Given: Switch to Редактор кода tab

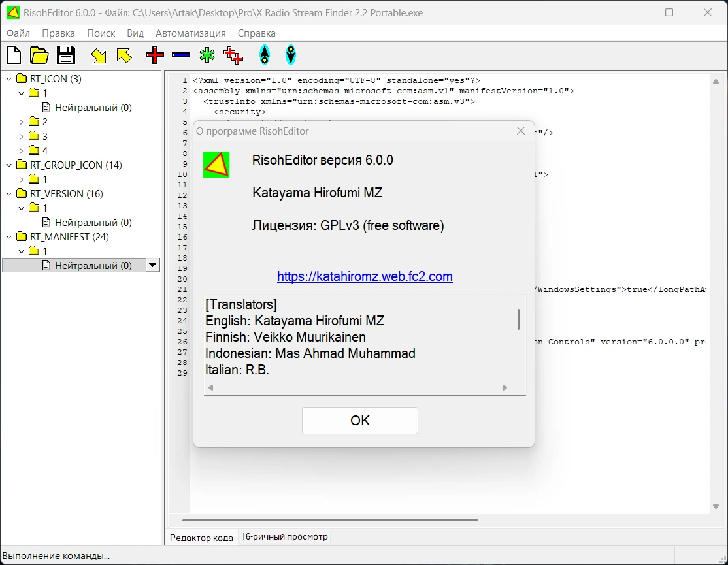Looking at the screenshot, I should tap(201, 537).
